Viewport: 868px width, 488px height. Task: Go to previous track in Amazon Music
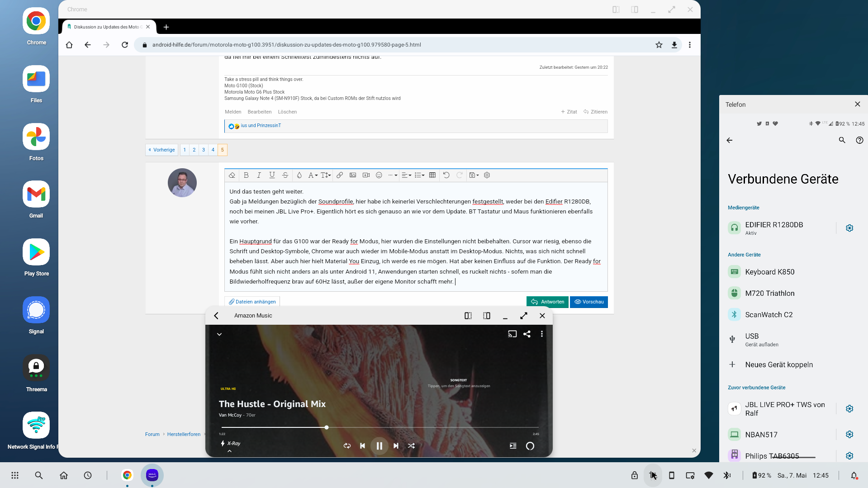(362, 446)
